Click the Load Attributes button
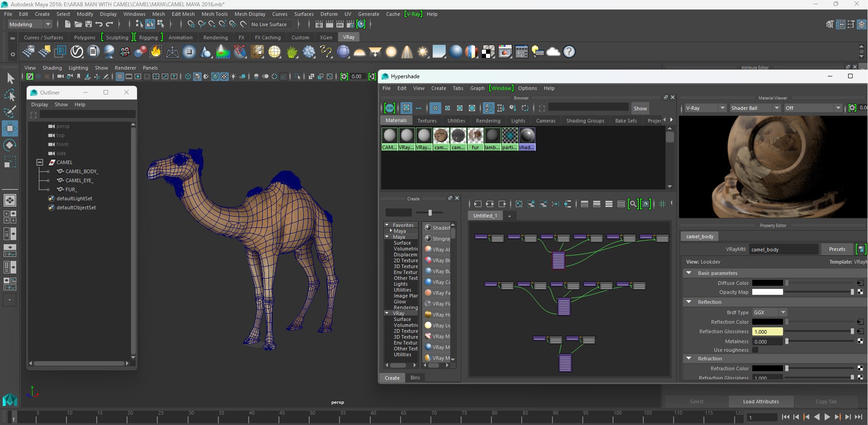Viewport: 868px width, 425px height. point(761,401)
